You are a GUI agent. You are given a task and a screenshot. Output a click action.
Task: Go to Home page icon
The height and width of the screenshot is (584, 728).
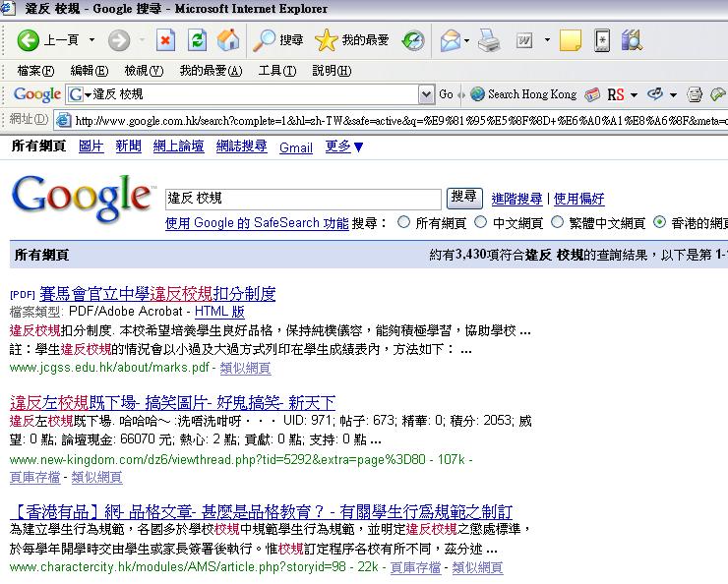pyautogui.click(x=228, y=40)
